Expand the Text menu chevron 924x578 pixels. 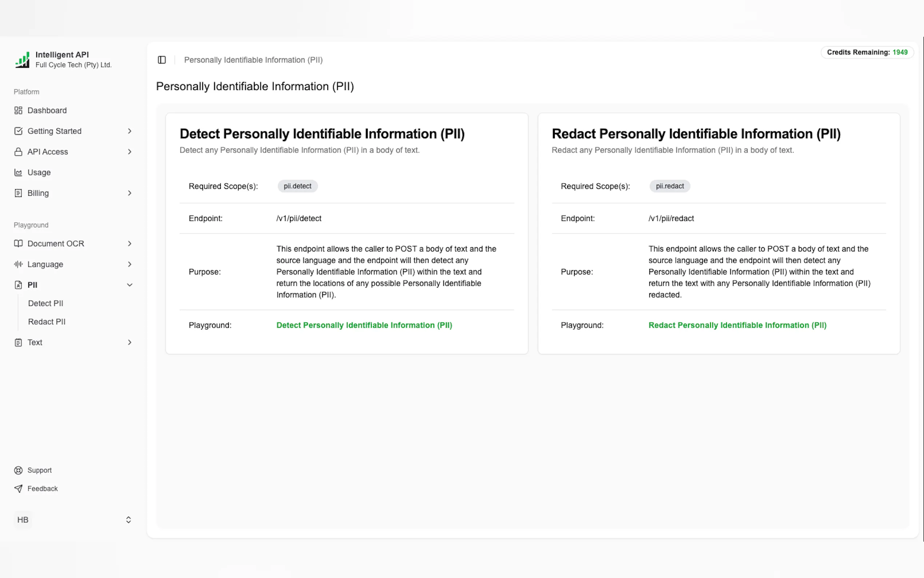coord(130,342)
